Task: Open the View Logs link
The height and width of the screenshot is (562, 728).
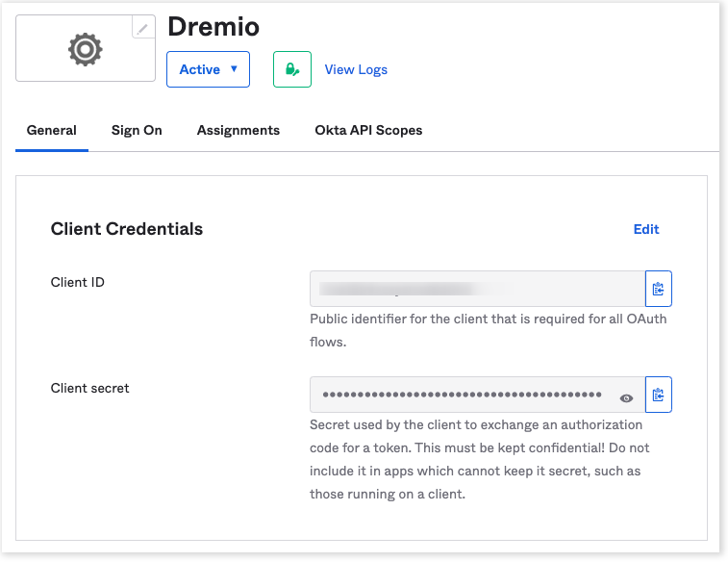Action: (356, 69)
